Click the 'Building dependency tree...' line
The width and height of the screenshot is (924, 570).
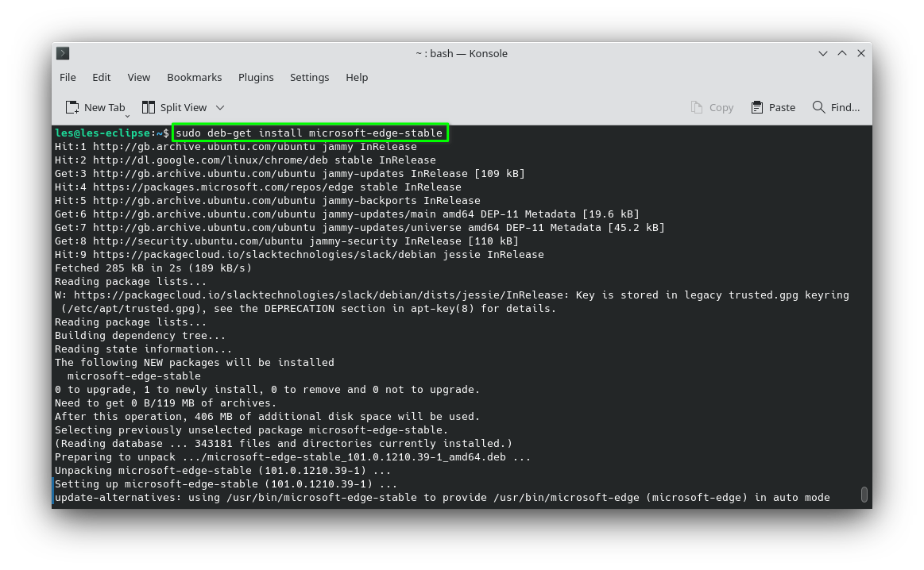click(141, 336)
